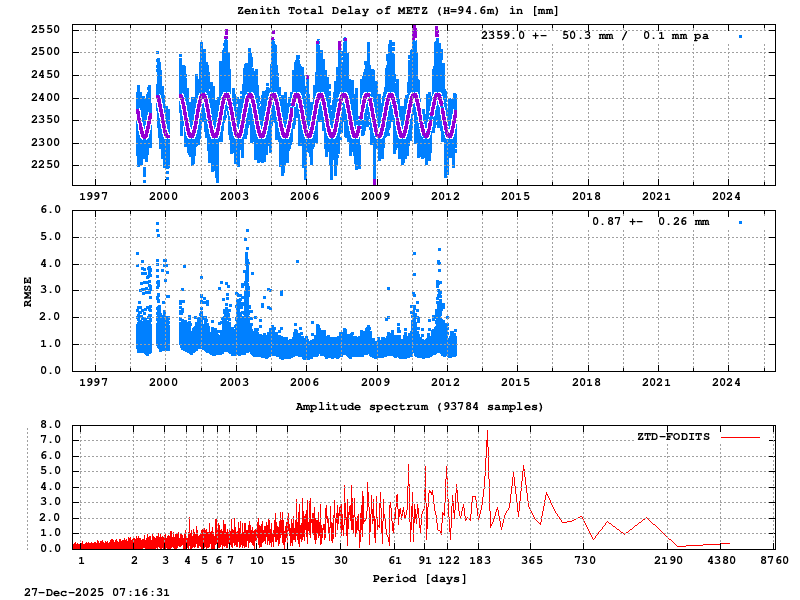Click the 'Period [days]' axis label
Screen dimensions: 800x600
click(x=419, y=578)
